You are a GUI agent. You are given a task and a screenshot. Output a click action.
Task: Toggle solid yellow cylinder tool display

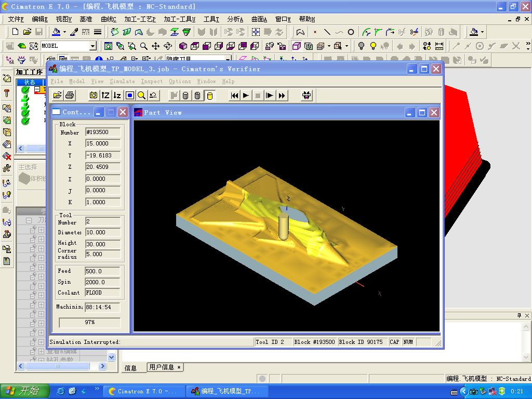(x=210, y=96)
